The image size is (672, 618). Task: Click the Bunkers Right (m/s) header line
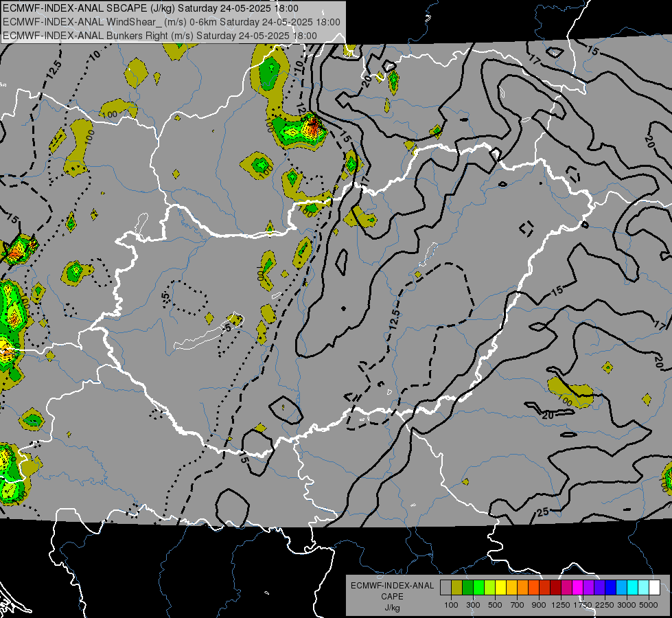click(160, 36)
